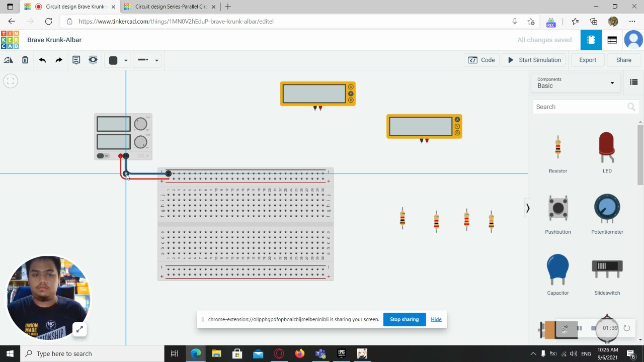Click the Export button
This screenshot has height=362, width=644.
588,60
